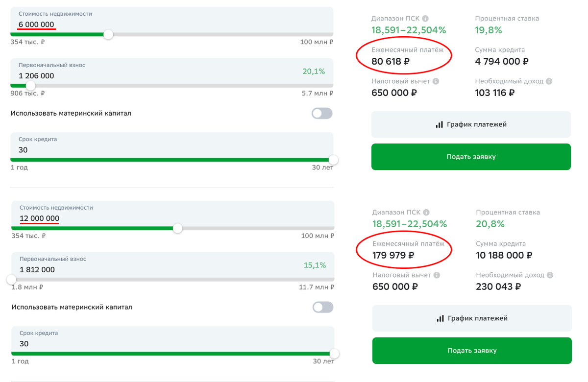The height and width of the screenshot is (382, 588).
Task: Enable top "Использовать материнский капитал" switch
Action: [322, 113]
